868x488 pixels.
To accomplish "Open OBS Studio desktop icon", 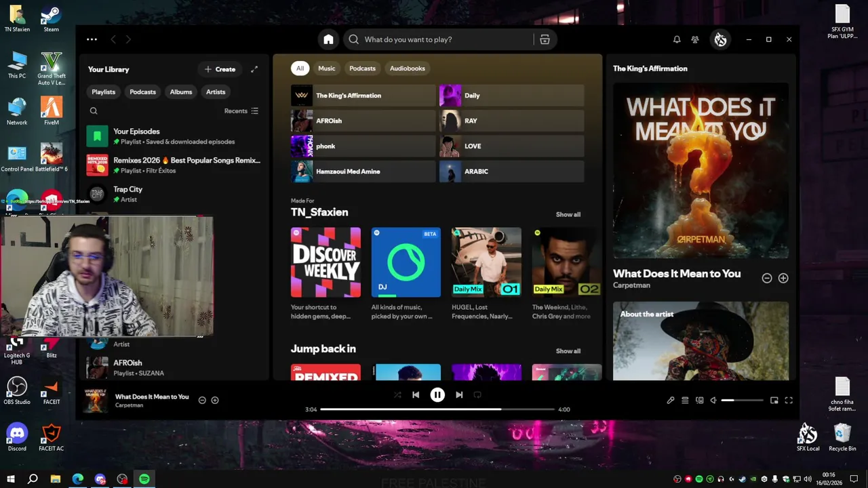I will [17, 391].
